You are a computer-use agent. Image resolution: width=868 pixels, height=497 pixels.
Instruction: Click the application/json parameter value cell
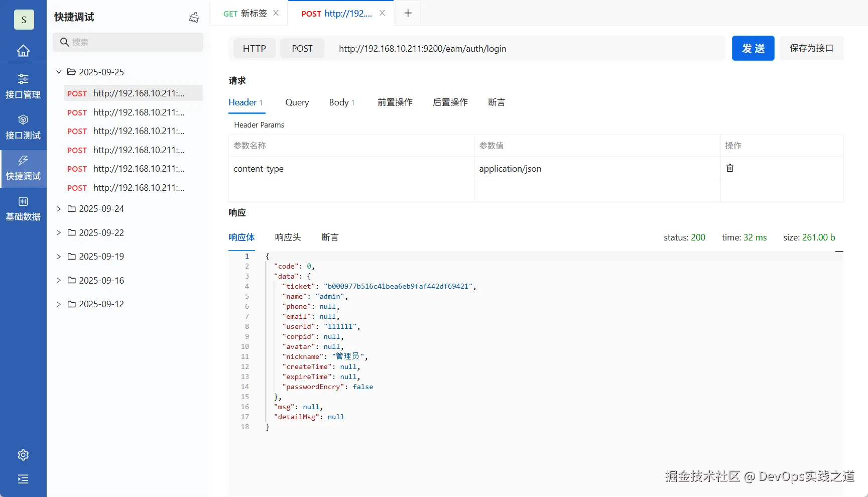[x=597, y=169]
